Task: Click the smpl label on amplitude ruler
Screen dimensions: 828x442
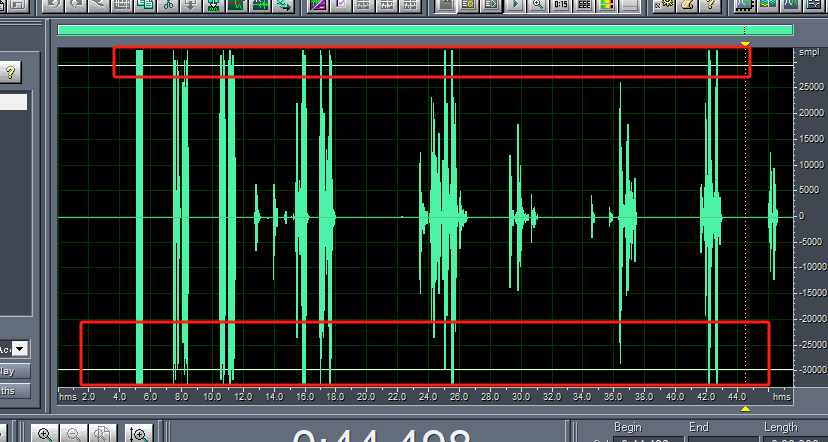Action: (809, 52)
